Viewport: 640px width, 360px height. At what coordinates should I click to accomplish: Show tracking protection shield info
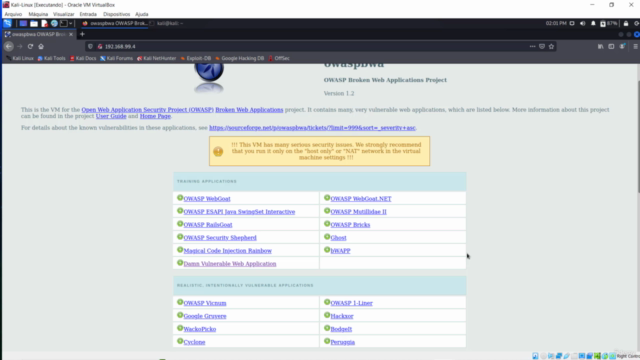pyautogui.click(x=91, y=47)
